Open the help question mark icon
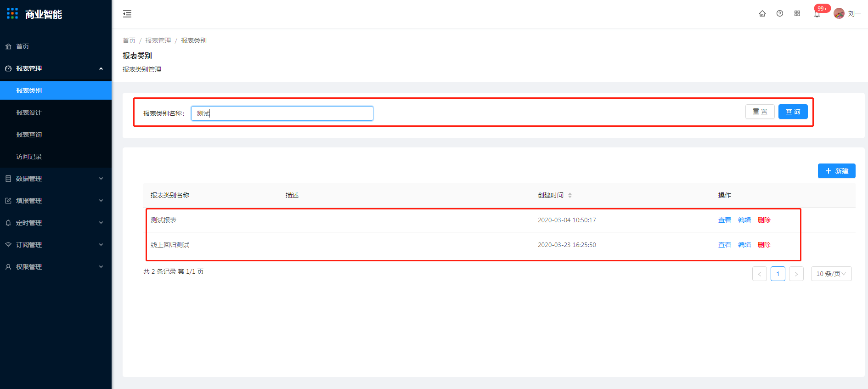This screenshot has height=389, width=868. click(x=780, y=14)
